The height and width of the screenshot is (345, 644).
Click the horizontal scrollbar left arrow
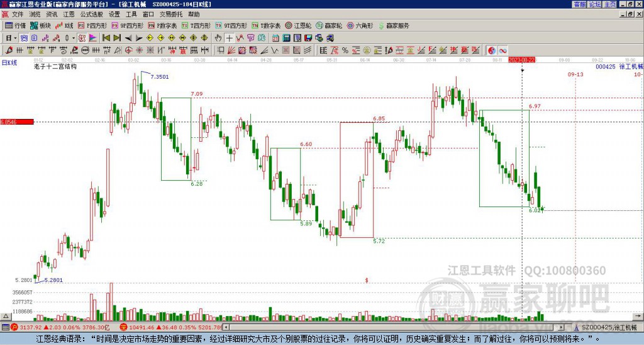pyautogui.click(x=226, y=327)
